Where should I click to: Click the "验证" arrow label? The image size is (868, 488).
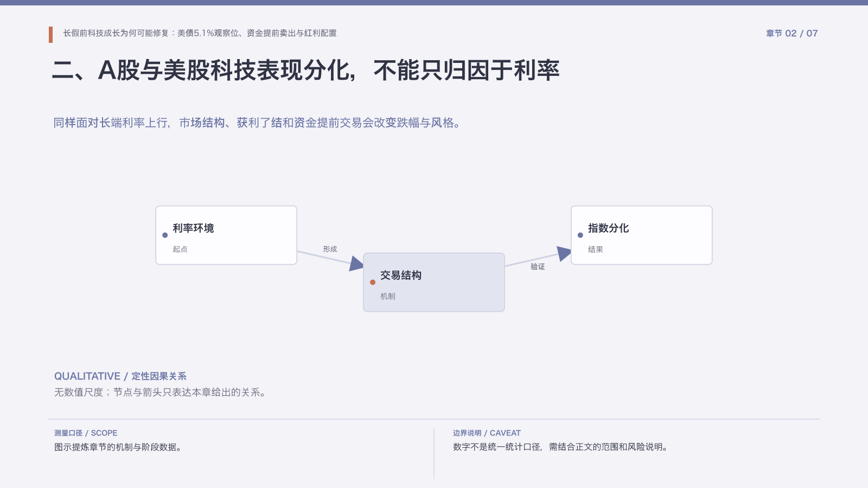538,267
